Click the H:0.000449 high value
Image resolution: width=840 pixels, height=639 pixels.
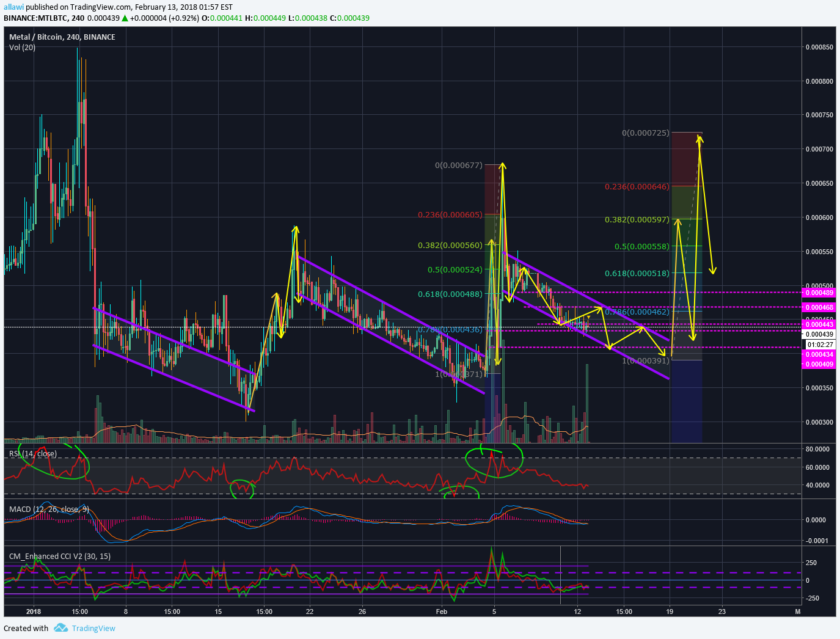click(x=265, y=18)
